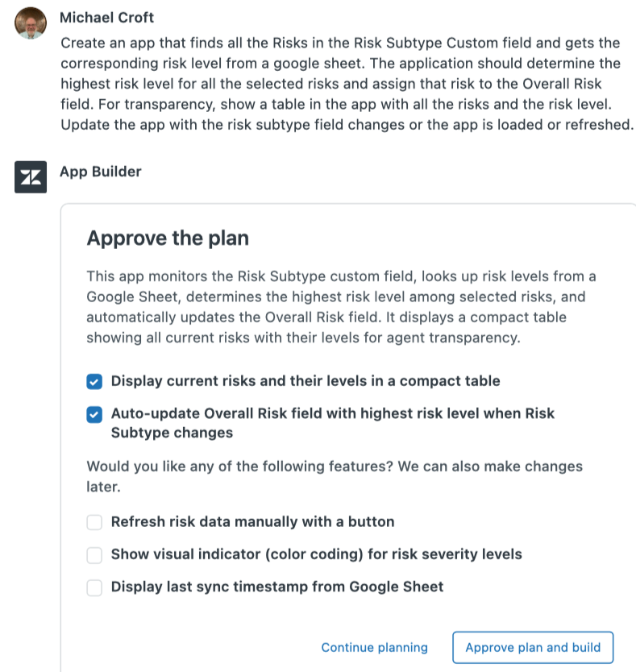
Task: Click the App Builder sender name
Action: [x=101, y=172]
